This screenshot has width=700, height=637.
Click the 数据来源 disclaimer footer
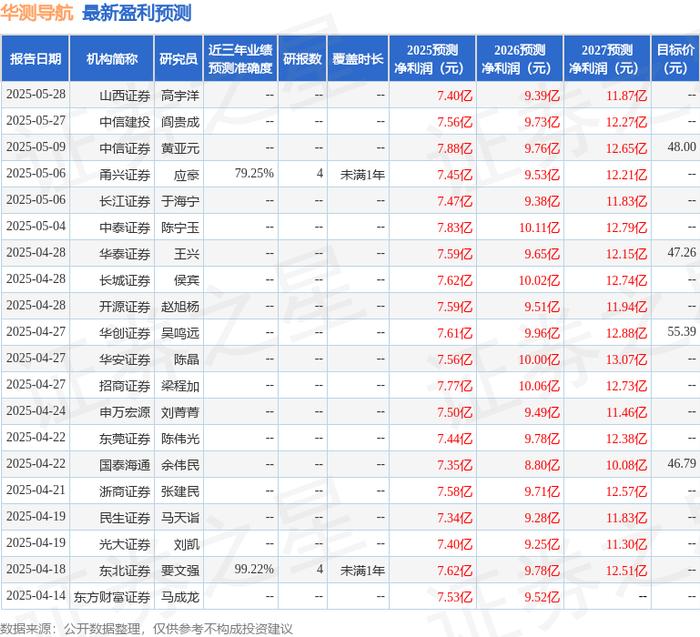pyautogui.click(x=146, y=629)
